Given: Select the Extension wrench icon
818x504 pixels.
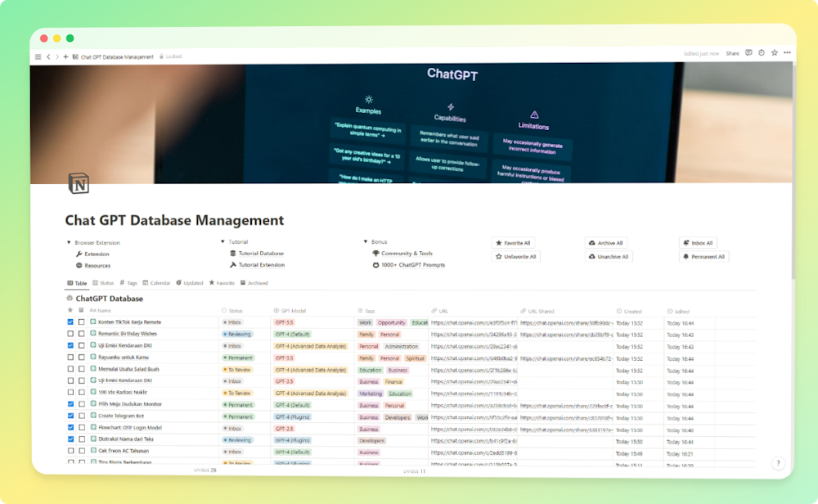Looking at the screenshot, I should 79,253.
